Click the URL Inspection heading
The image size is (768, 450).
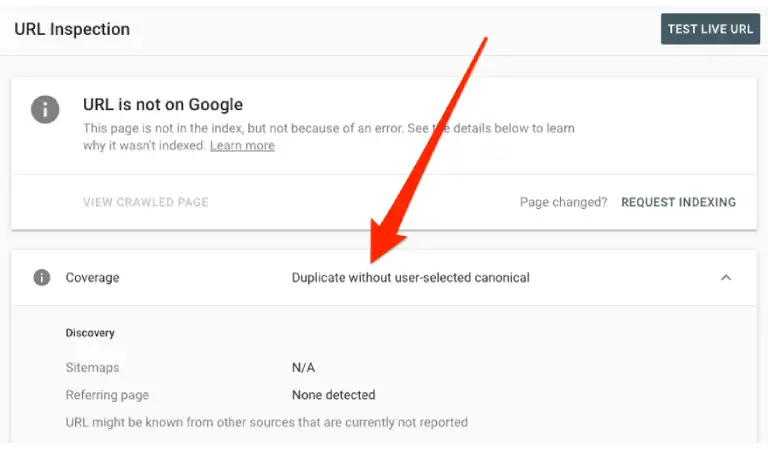coord(72,29)
